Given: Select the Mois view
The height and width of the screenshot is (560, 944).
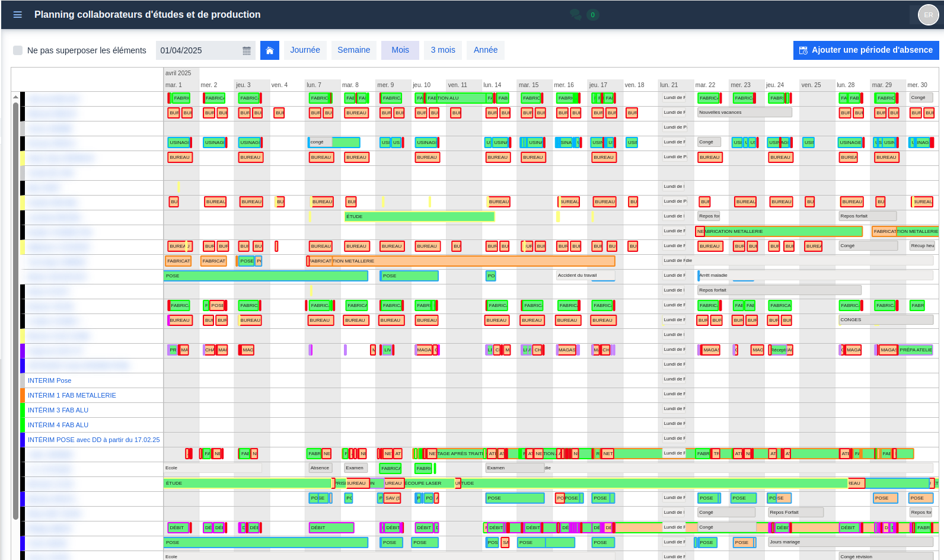Looking at the screenshot, I should 400,50.
